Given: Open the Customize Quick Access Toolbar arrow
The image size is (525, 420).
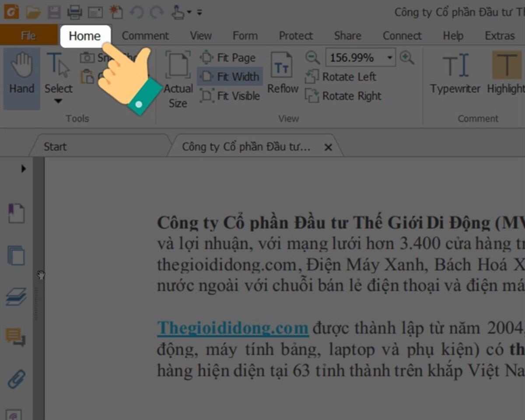Looking at the screenshot, I should (x=199, y=13).
